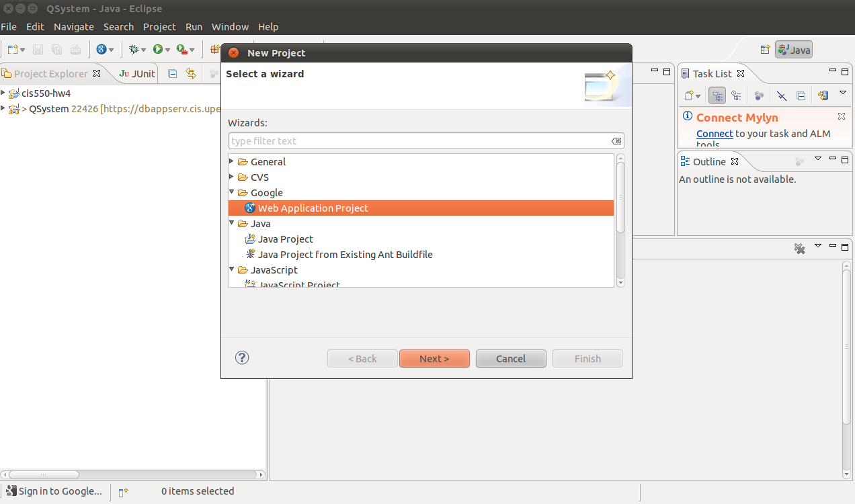Collapse the JavaScript wizard category

click(232, 269)
